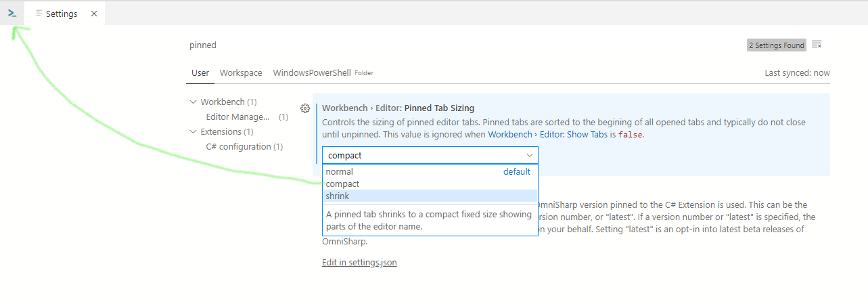
Task: Click the gear icon beside Pinned Tab Sizing
Action: click(x=304, y=108)
